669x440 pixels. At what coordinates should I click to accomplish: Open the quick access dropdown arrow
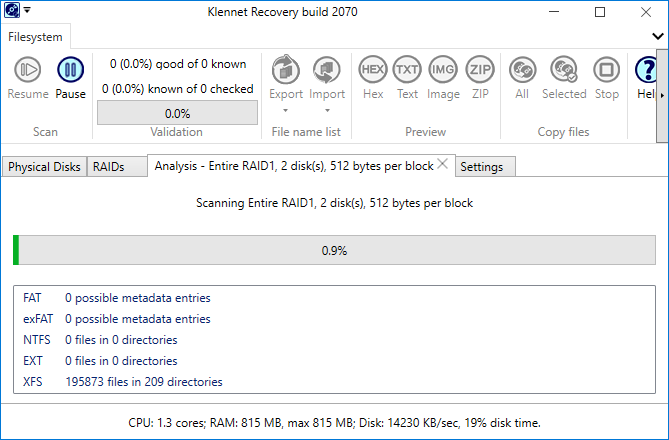click(27, 10)
